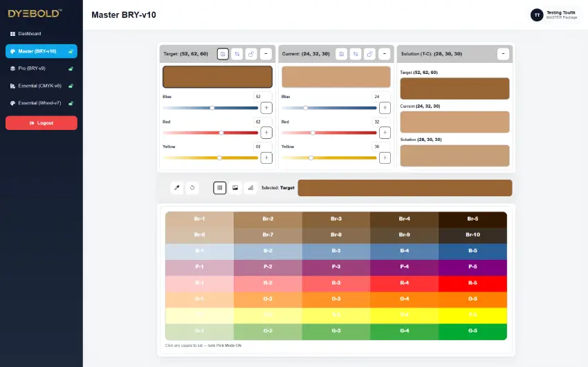Pick the R-4 red swatch
588x367 pixels.
[404, 283]
